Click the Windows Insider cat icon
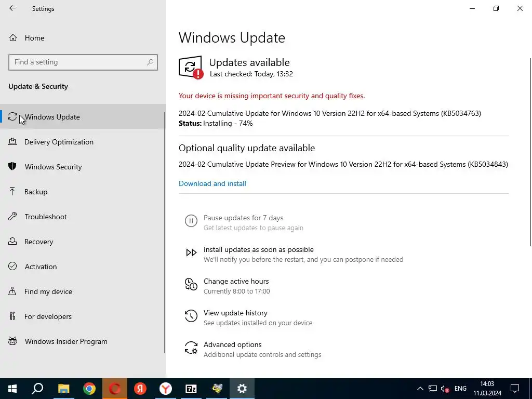This screenshot has height=399, width=532. [12, 341]
